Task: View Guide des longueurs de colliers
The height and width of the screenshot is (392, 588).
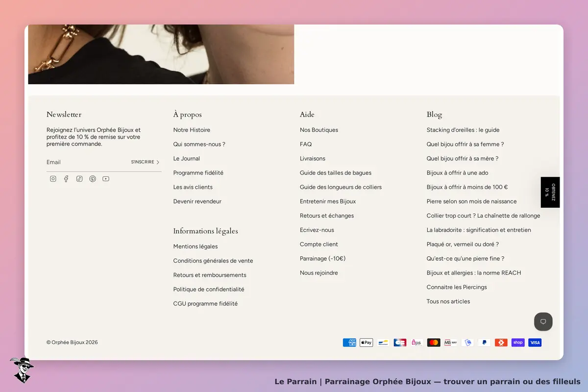Action: point(341,187)
